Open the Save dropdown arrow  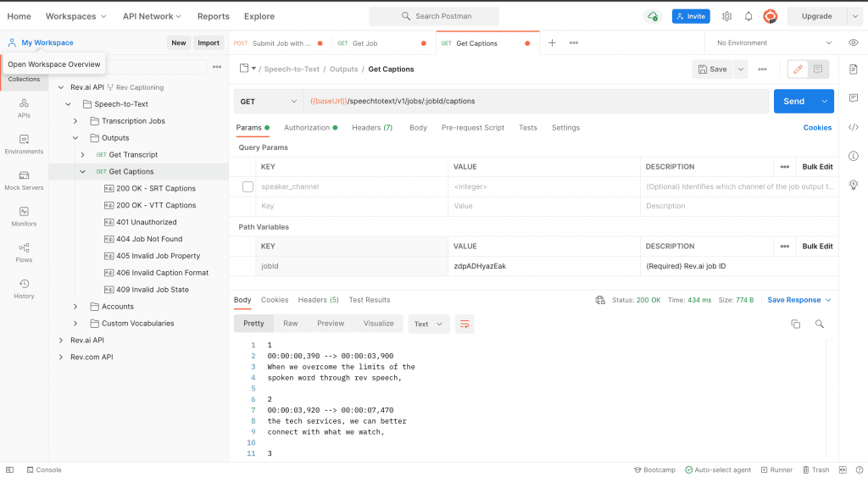tap(741, 69)
